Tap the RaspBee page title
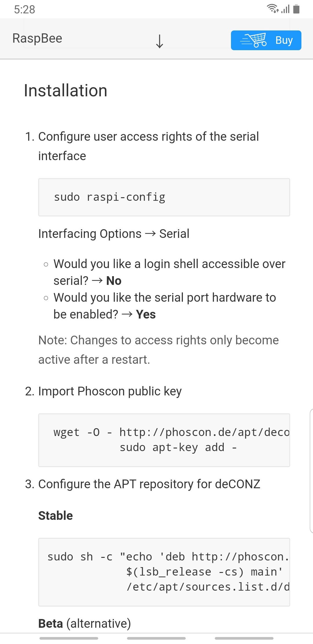The width and height of the screenshot is (313, 644). [37, 39]
